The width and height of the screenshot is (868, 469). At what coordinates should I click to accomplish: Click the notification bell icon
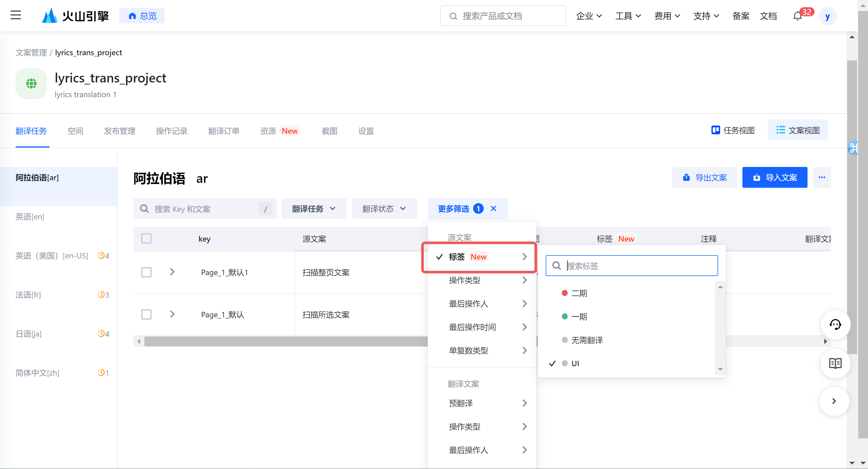pyautogui.click(x=797, y=16)
